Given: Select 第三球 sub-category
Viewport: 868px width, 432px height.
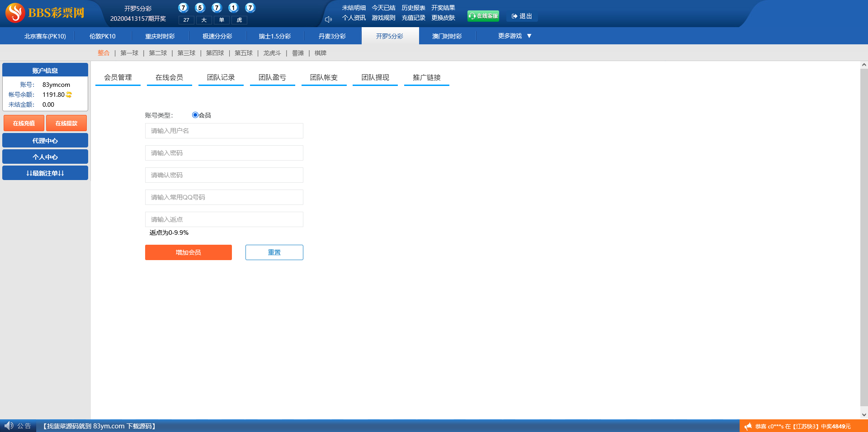Looking at the screenshot, I should pos(186,53).
